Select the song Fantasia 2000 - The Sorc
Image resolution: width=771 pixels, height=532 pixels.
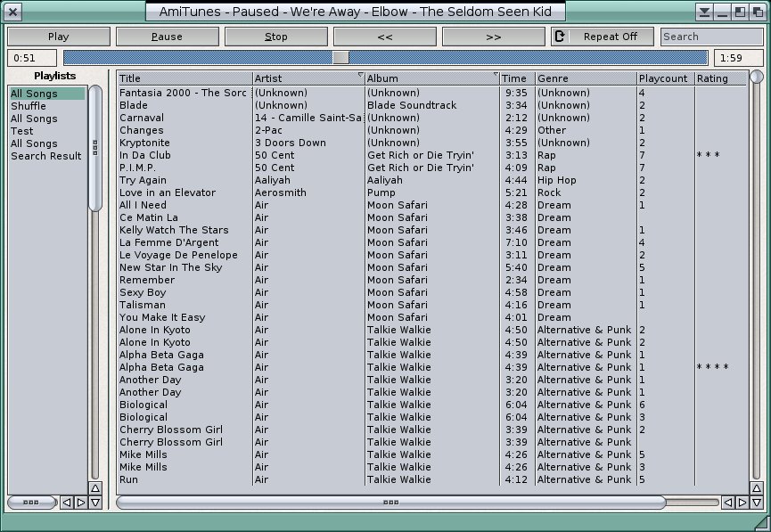point(432,93)
